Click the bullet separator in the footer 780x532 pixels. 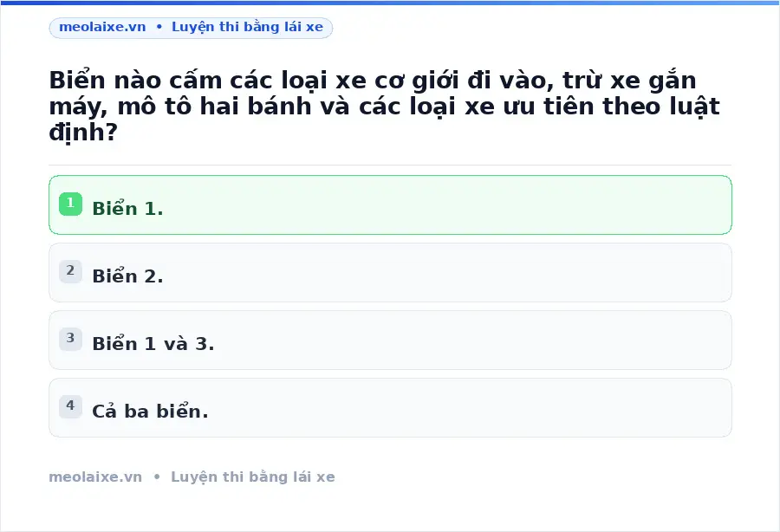click(x=157, y=477)
